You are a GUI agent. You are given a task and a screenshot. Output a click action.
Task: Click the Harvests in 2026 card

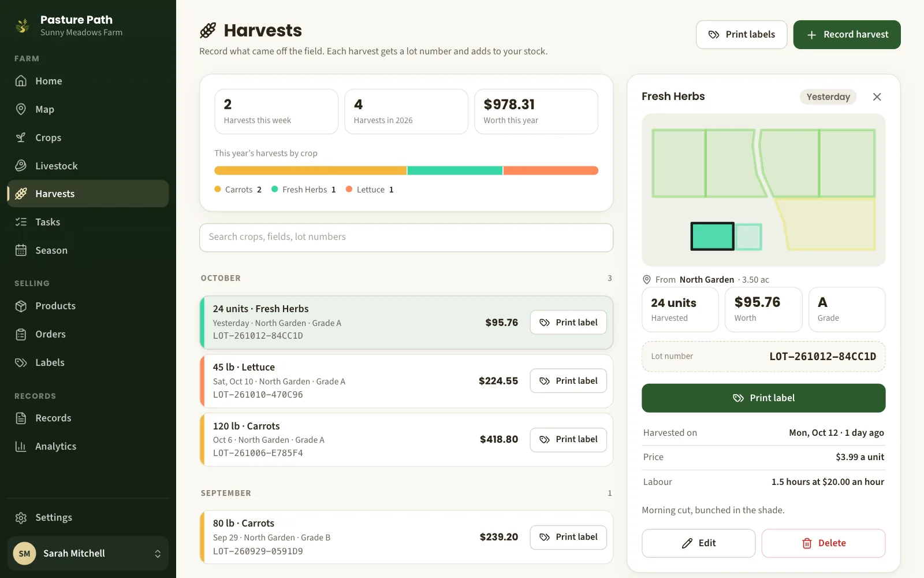(406, 112)
